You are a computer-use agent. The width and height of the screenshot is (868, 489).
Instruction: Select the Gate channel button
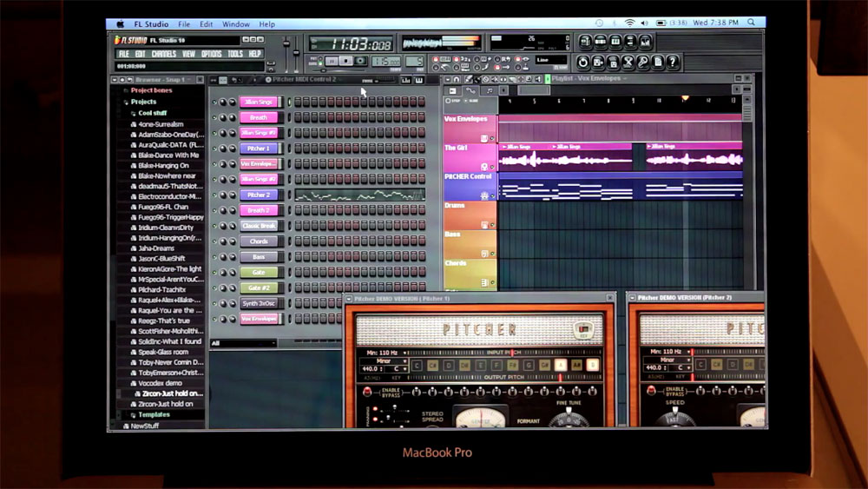point(259,273)
